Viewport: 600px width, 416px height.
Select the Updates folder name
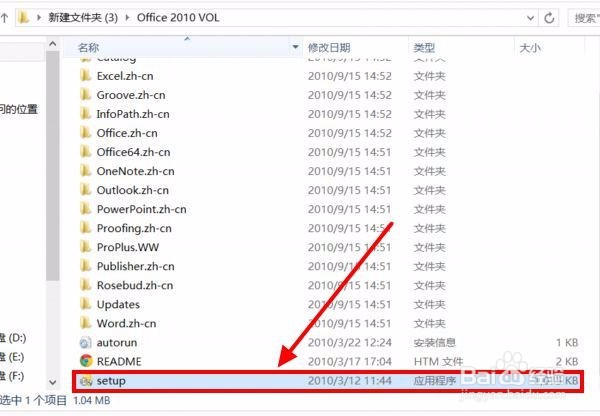coord(118,305)
